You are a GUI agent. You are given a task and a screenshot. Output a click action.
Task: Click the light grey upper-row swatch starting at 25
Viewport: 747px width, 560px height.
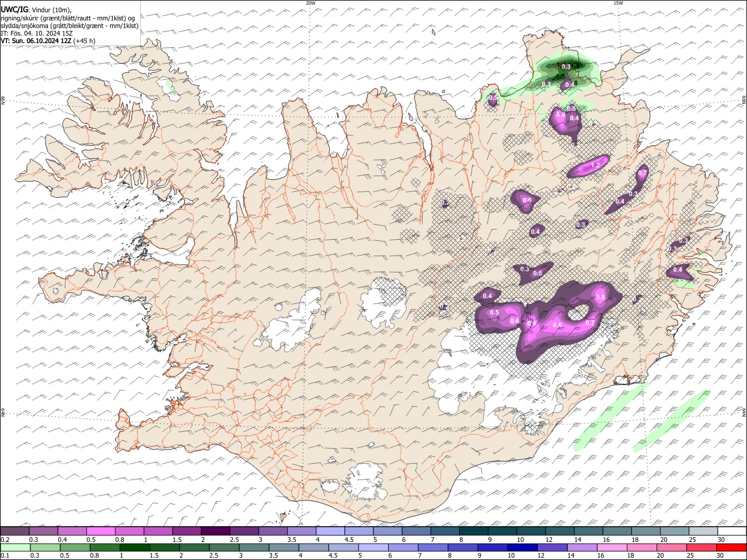[703, 531]
